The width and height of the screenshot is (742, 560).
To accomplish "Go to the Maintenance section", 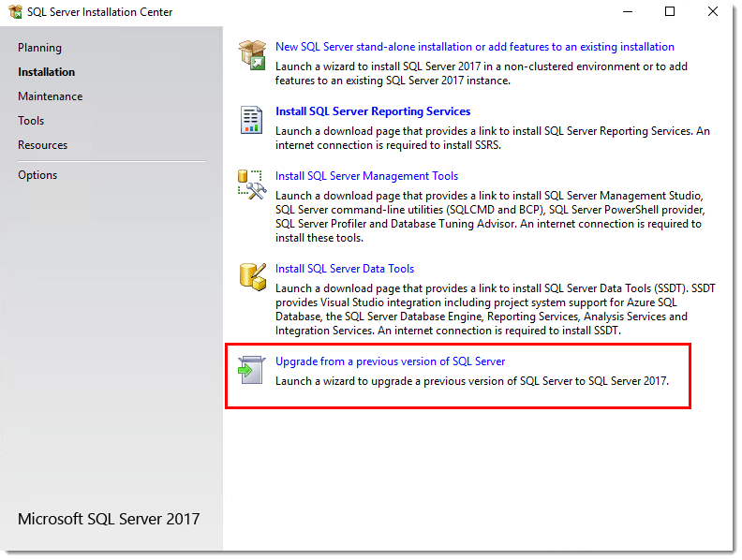I will coord(51,96).
